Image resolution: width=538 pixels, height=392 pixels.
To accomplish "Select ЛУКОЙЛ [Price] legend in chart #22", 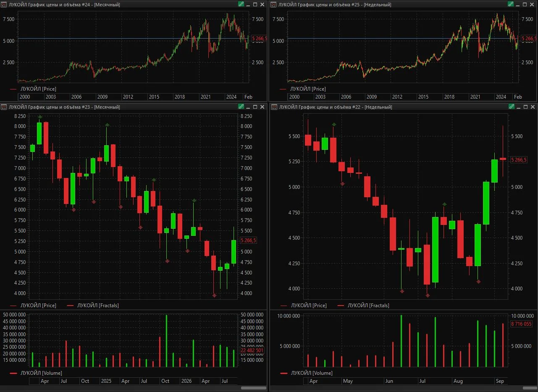I will coord(309,306).
